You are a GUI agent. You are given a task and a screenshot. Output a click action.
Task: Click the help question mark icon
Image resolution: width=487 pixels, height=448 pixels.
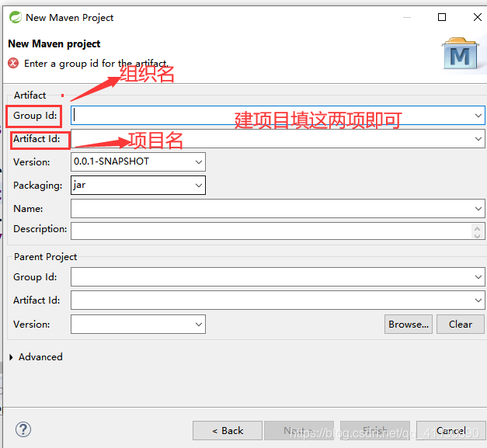pyautogui.click(x=23, y=430)
